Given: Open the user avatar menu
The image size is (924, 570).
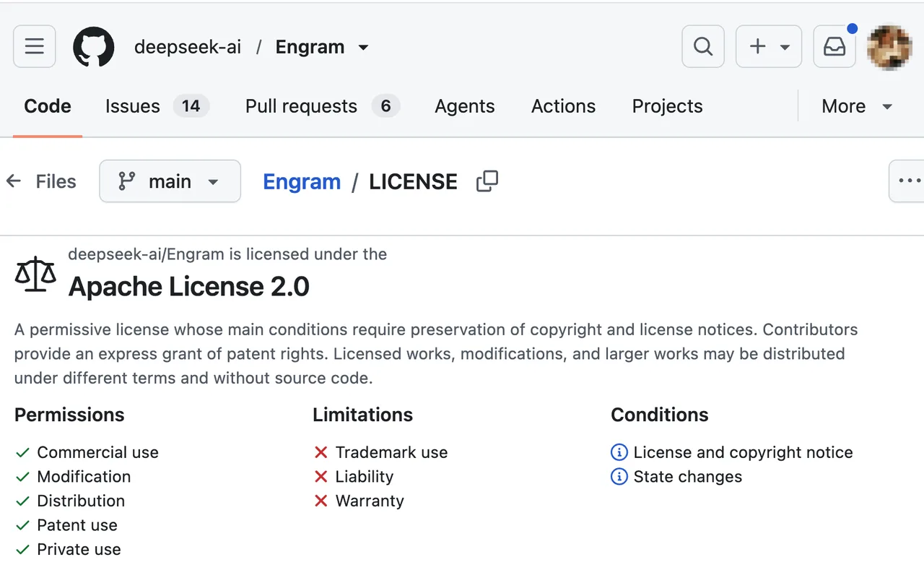Looking at the screenshot, I should click(x=889, y=47).
